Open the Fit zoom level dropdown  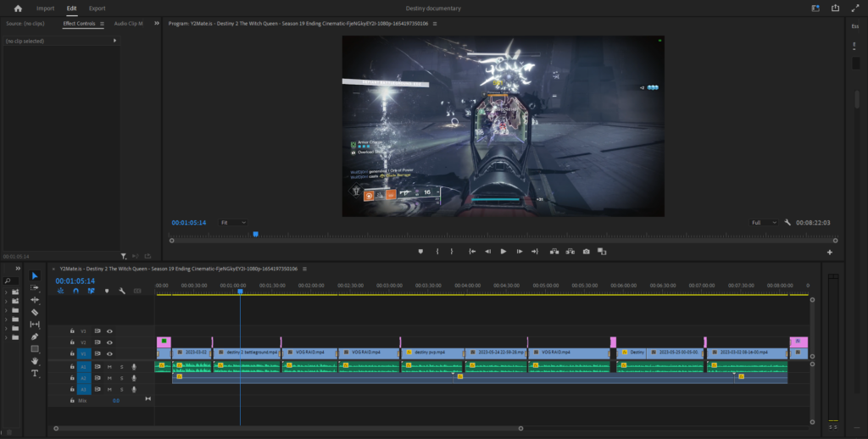[x=233, y=223]
